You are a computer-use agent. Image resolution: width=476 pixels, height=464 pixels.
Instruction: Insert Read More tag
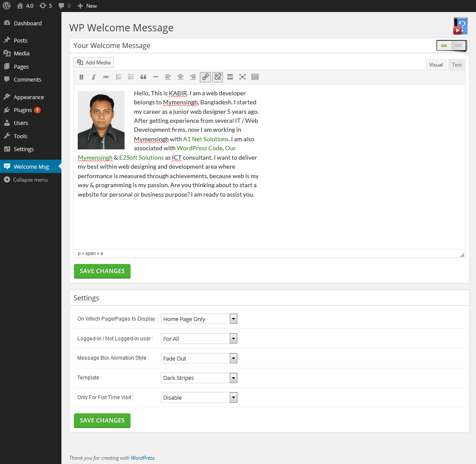click(230, 77)
